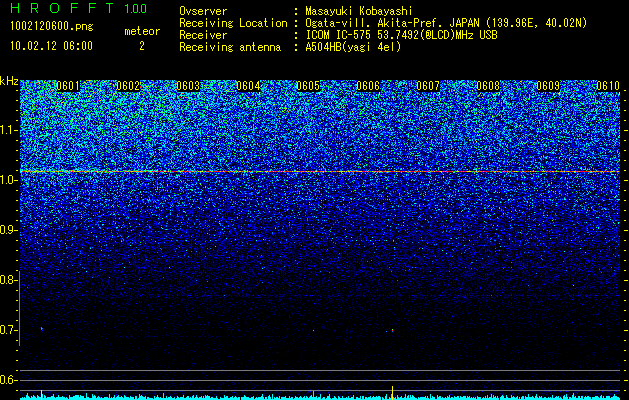
Task: Click the 0603 time marker
Action: 188,86
